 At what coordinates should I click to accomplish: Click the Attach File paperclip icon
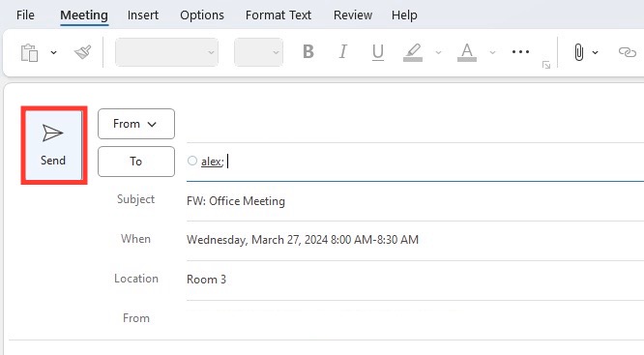(578, 52)
